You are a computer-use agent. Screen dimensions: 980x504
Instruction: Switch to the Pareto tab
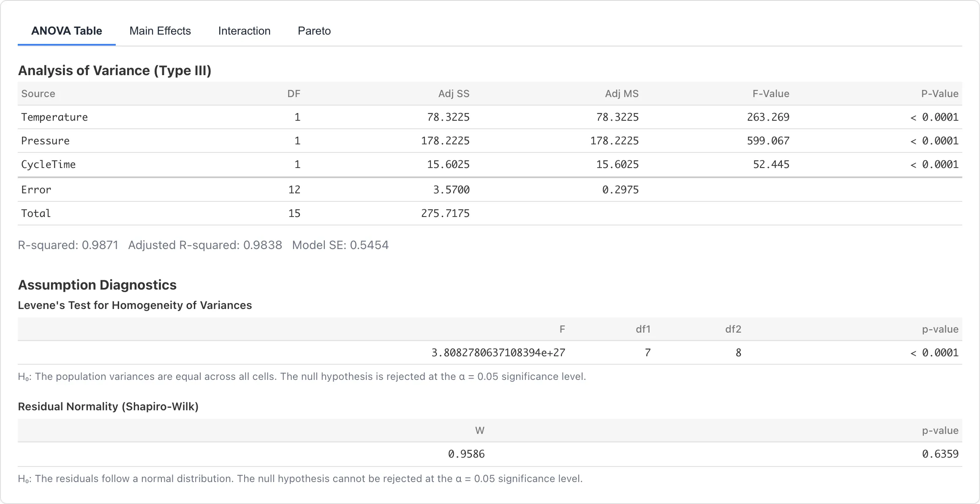pos(314,31)
